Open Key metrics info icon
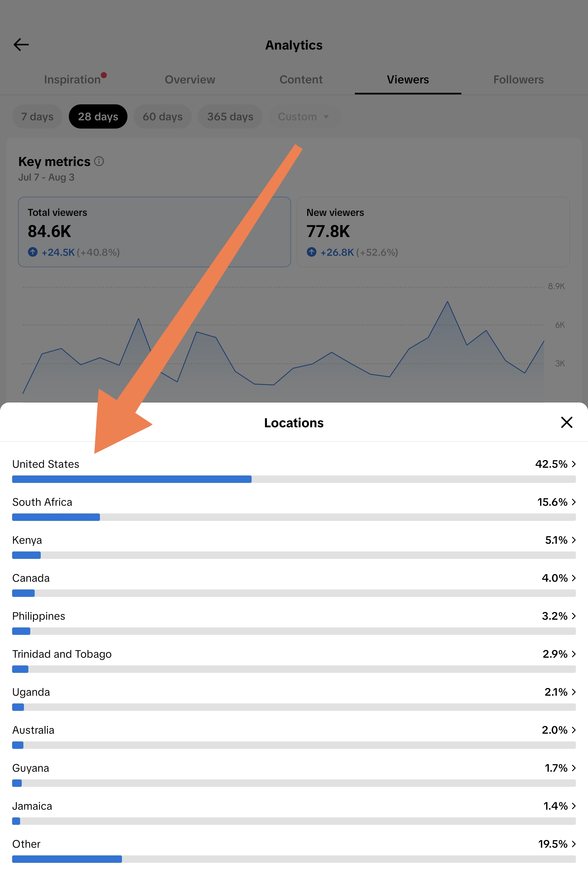The image size is (588, 881). [99, 161]
